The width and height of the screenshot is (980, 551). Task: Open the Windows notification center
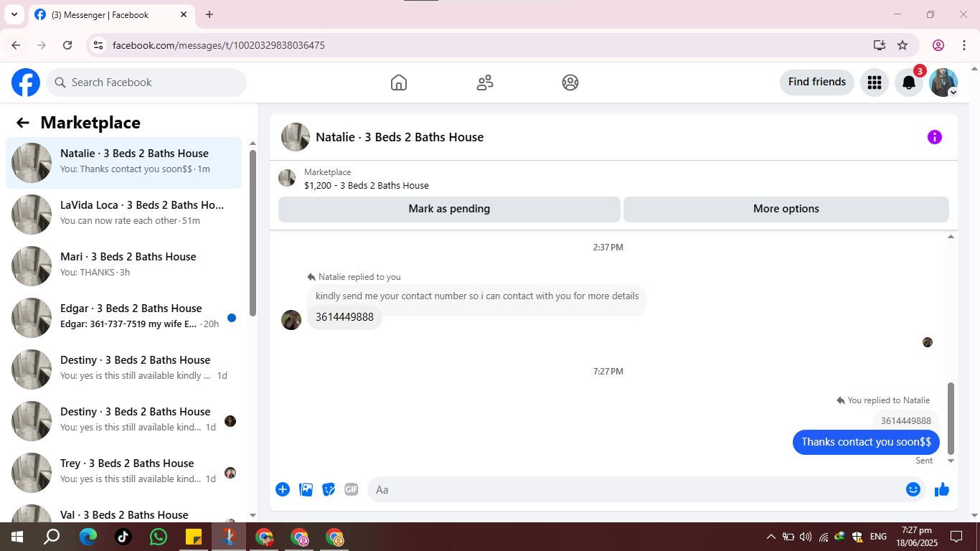pos(956,537)
